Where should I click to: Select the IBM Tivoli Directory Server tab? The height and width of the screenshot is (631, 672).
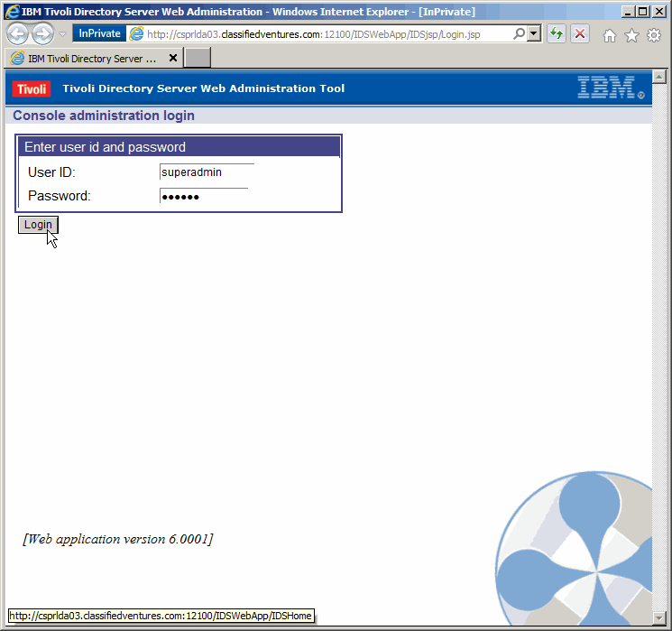point(86,58)
